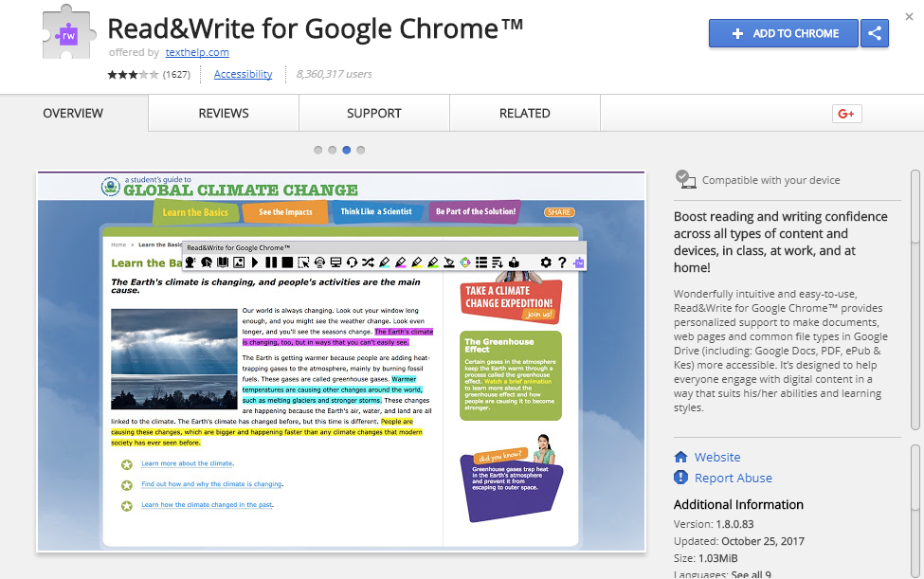Click the share icon button

(875, 33)
